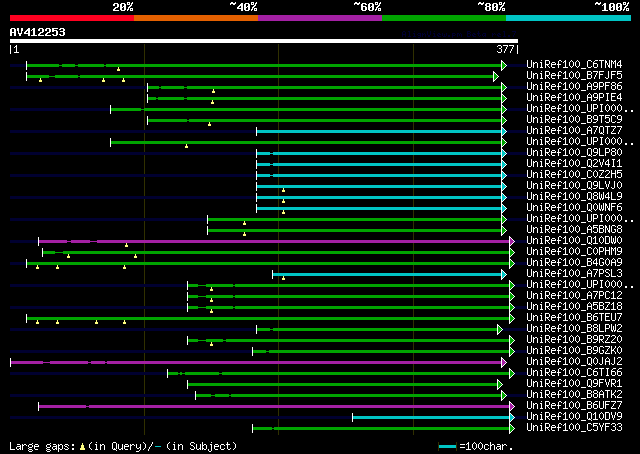Image resolution: width=640 pixels, height=454 pixels.
Task: Click the yellow gap marker under the Q9LVJ0 bar
Action: tap(283, 190)
